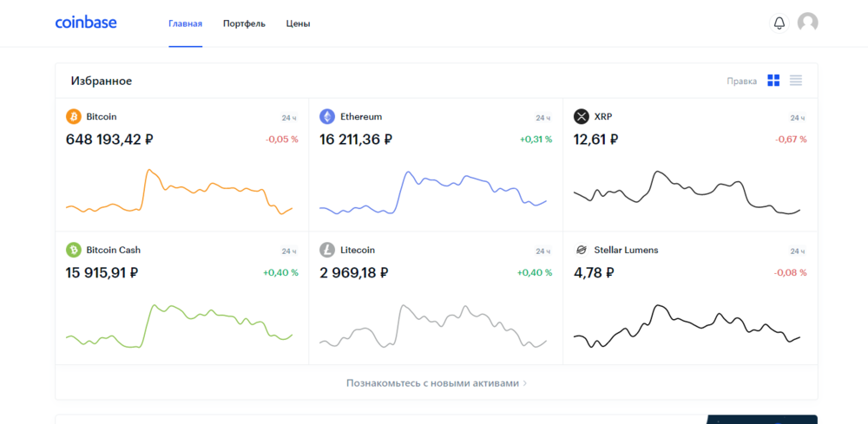Click the Bitcoin price 648 193,42 ₽
868x424 pixels.
pos(109,140)
